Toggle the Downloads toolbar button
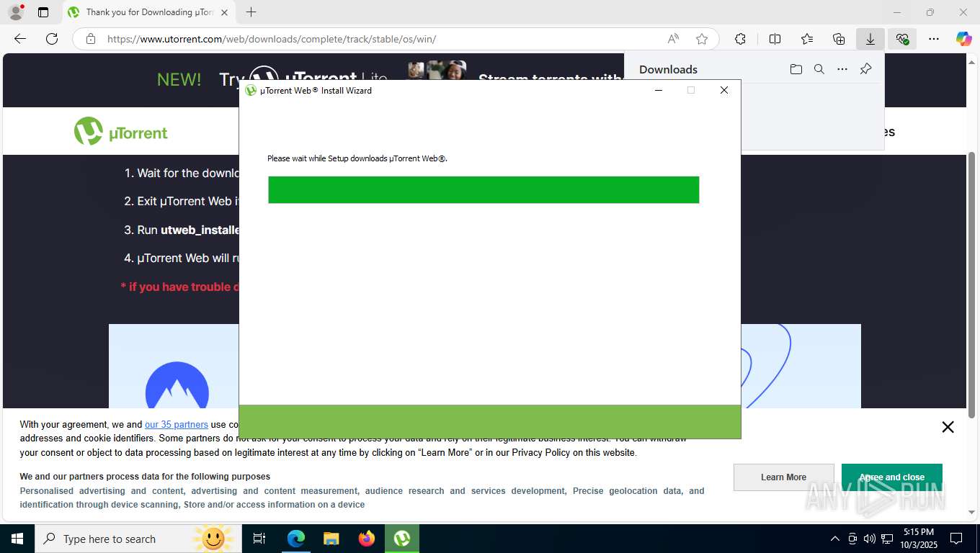The width and height of the screenshot is (980, 553). coord(870,39)
